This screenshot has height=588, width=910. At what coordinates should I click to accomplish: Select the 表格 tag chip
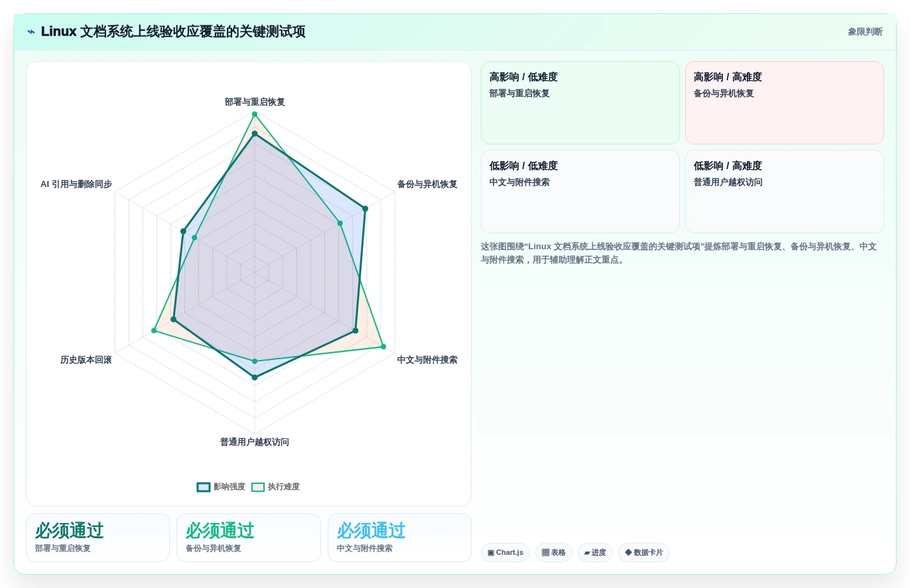pyautogui.click(x=554, y=553)
